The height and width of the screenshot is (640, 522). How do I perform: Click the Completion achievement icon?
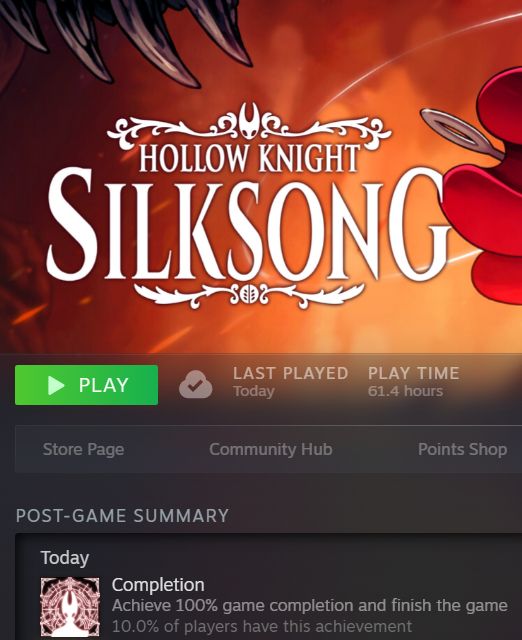click(70, 607)
